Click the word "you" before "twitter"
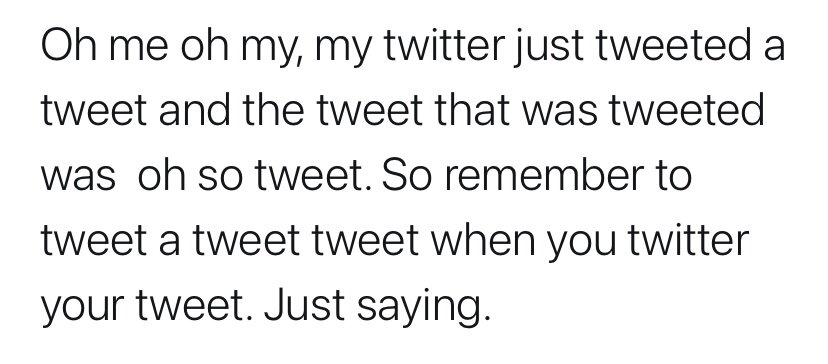The width and height of the screenshot is (828, 364). pyautogui.click(x=580, y=247)
